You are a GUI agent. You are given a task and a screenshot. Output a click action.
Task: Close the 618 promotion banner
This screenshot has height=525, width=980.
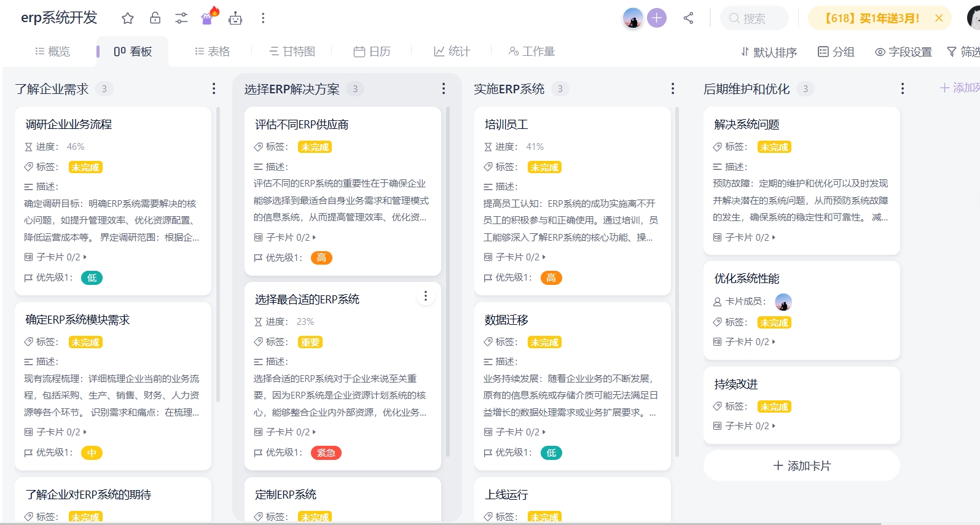tap(939, 18)
